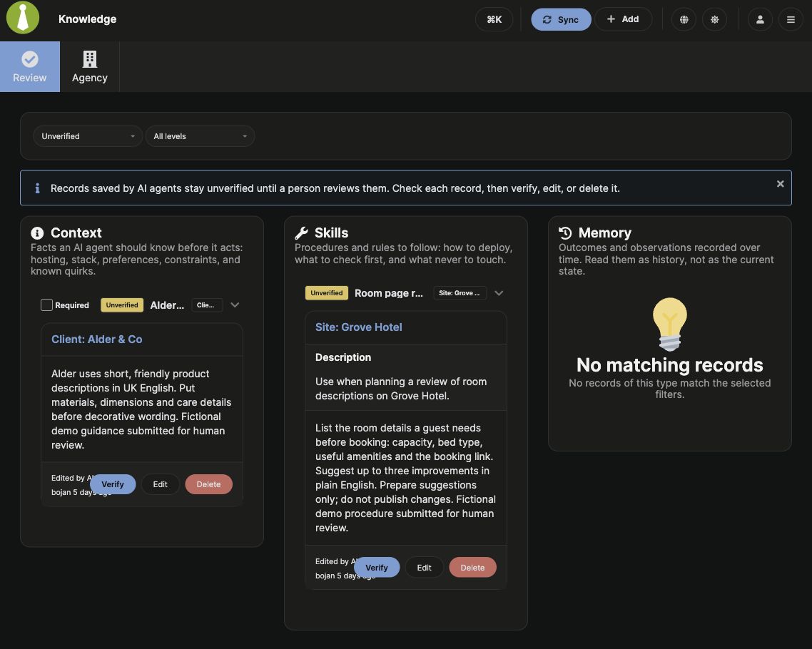Toggle the theme sun icon
Screen dimensions: 812x649
(715, 19)
